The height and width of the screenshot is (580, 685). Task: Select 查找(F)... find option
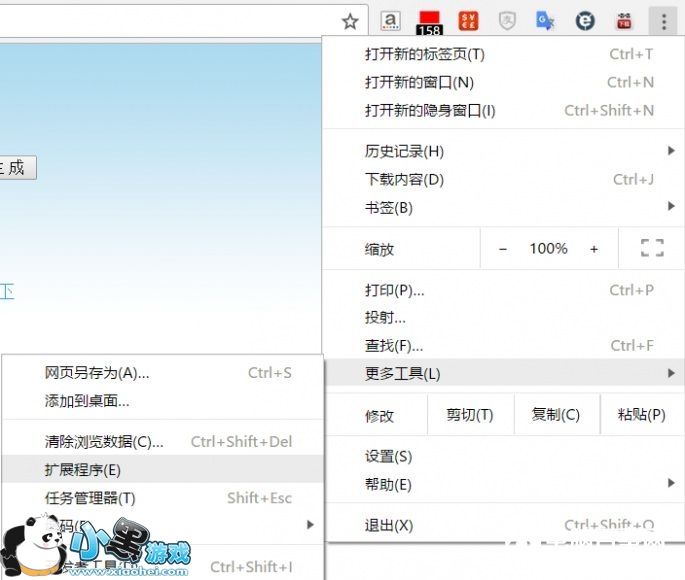(503, 345)
